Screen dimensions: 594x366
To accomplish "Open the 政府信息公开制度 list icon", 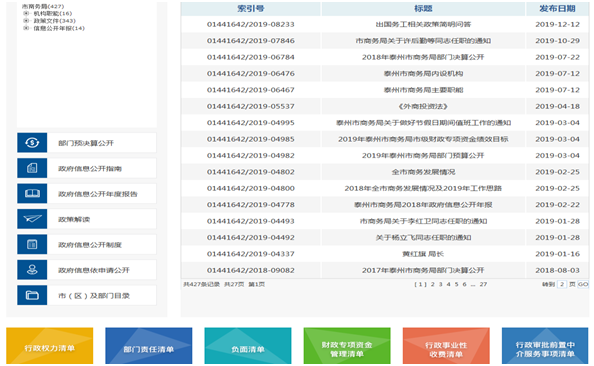I will 32,244.
